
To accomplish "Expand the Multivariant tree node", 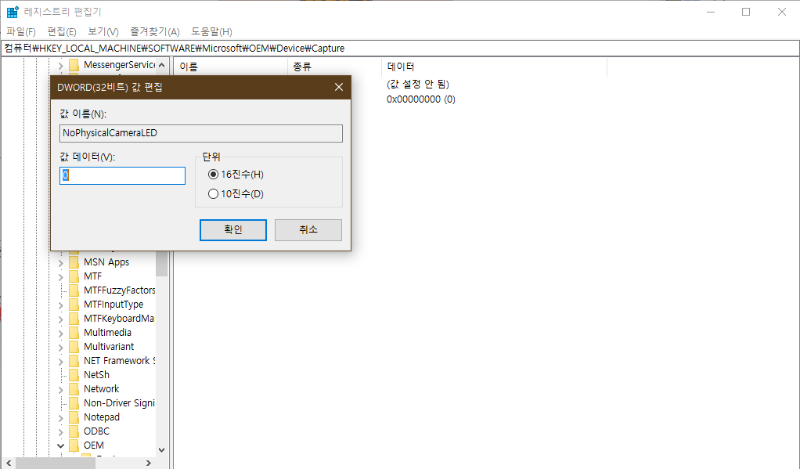I will point(60,346).
